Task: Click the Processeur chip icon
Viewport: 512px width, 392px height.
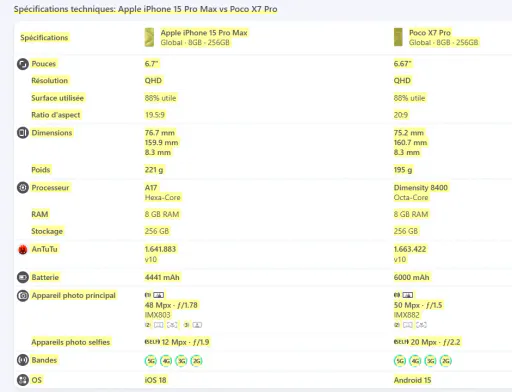Action: pyautogui.click(x=23, y=188)
